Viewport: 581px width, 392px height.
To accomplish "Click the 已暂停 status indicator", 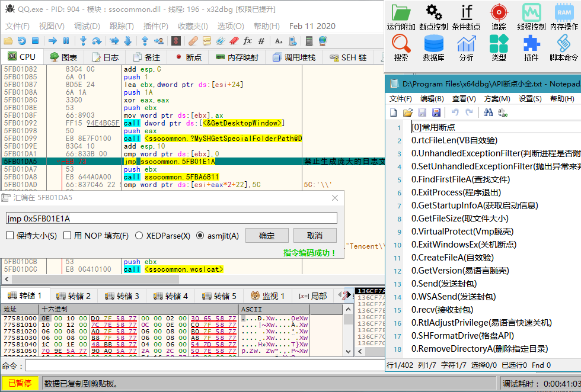I will [x=20, y=383].
